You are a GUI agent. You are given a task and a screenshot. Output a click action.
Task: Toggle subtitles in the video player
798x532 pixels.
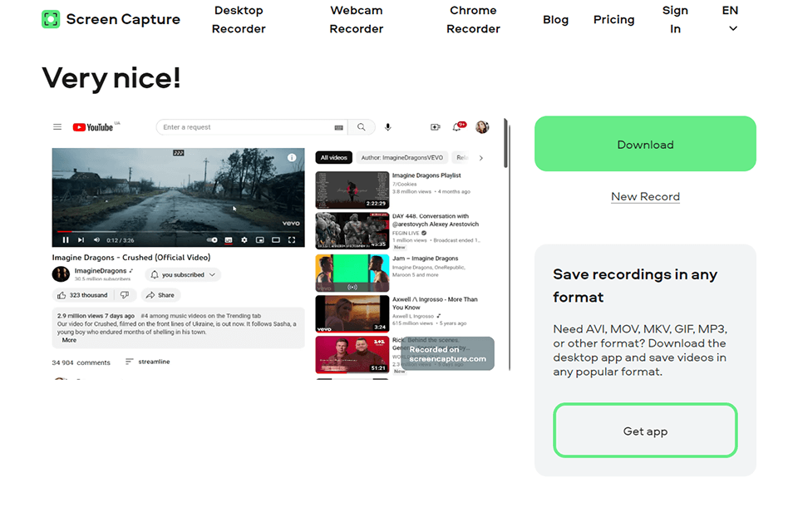(x=228, y=240)
